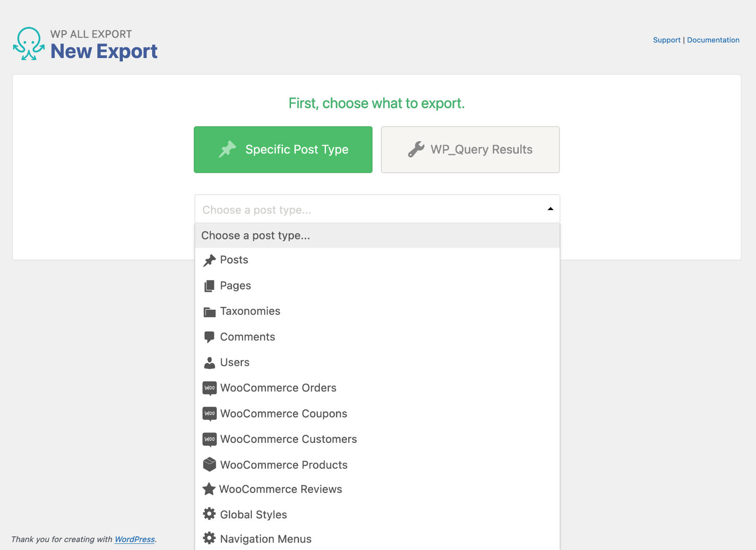The image size is (756, 550).
Task: Pick WooCommerce Reviews option
Action: pyautogui.click(x=377, y=490)
